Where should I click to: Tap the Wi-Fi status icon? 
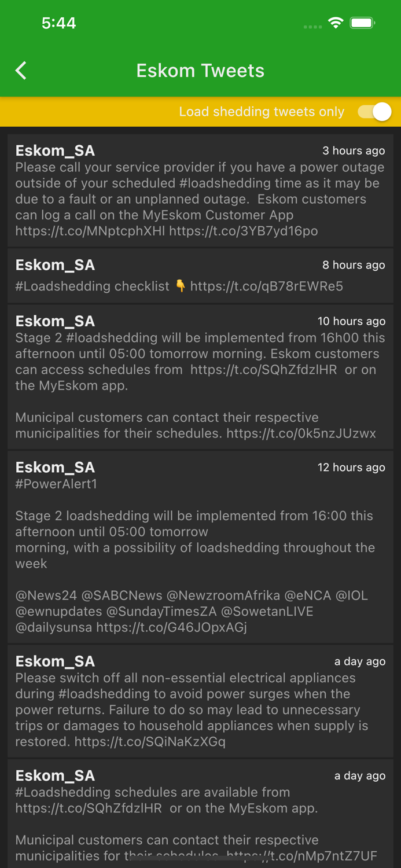(x=337, y=23)
